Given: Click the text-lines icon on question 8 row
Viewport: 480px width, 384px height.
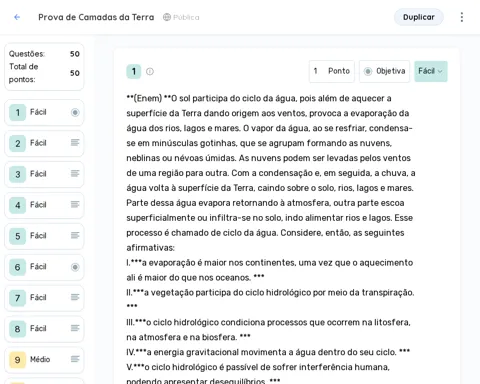Looking at the screenshot, I should [x=75, y=328].
